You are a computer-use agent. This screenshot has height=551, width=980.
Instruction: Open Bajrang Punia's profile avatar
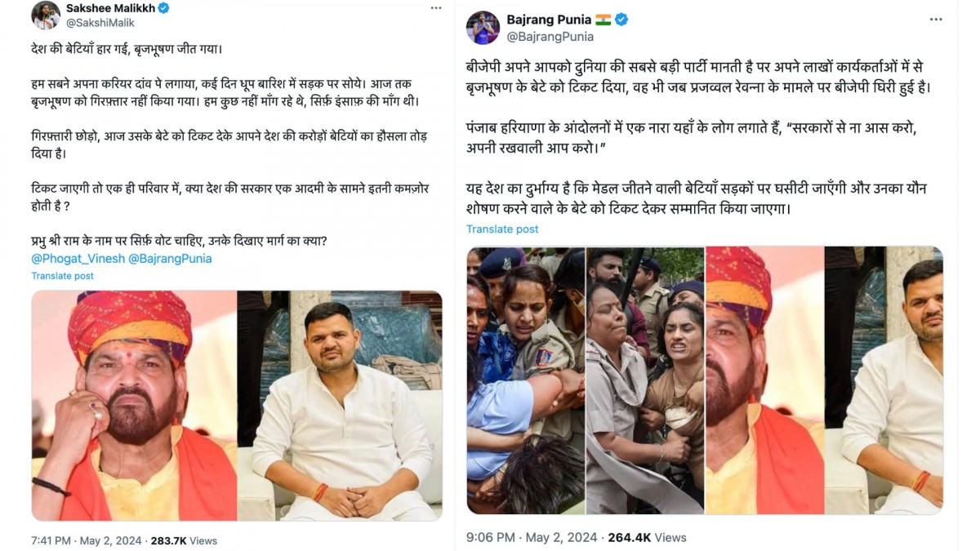coord(483,28)
